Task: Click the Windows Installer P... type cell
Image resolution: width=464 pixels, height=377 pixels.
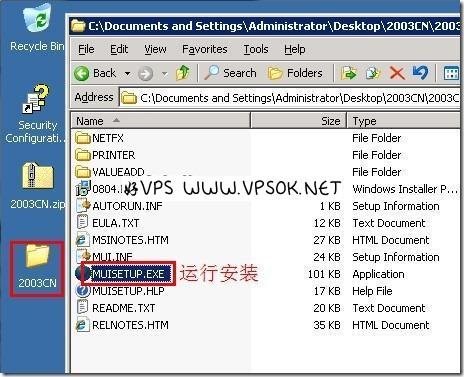Action: click(x=405, y=189)
